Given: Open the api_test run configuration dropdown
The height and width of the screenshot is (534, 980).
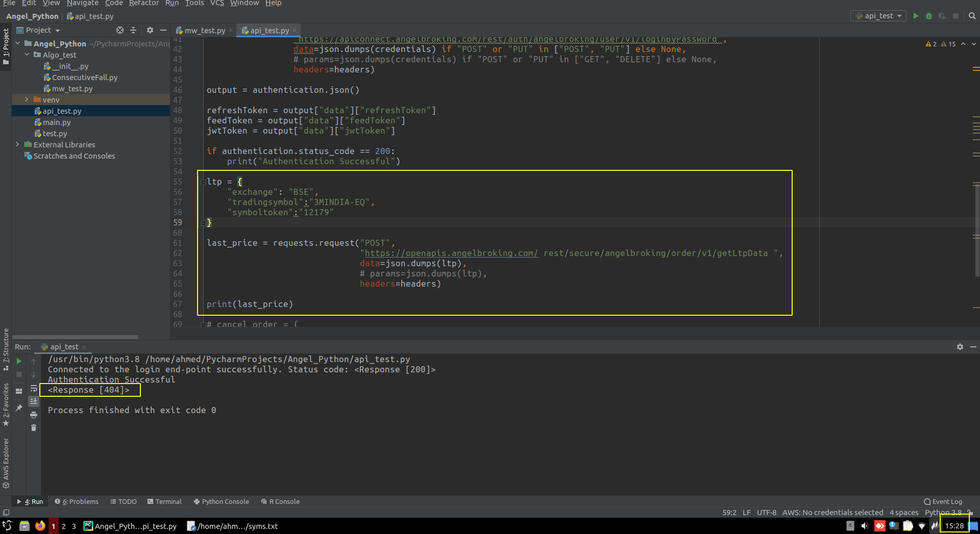Looking at the screenshot, I should (878, 16).
